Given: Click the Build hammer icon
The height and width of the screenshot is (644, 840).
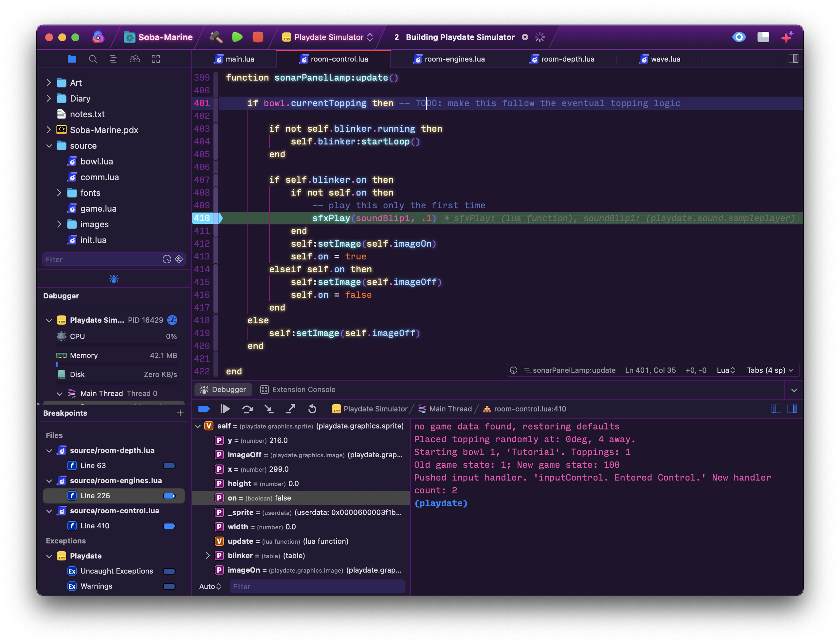Looking at the screenshot, I should 216,37.
